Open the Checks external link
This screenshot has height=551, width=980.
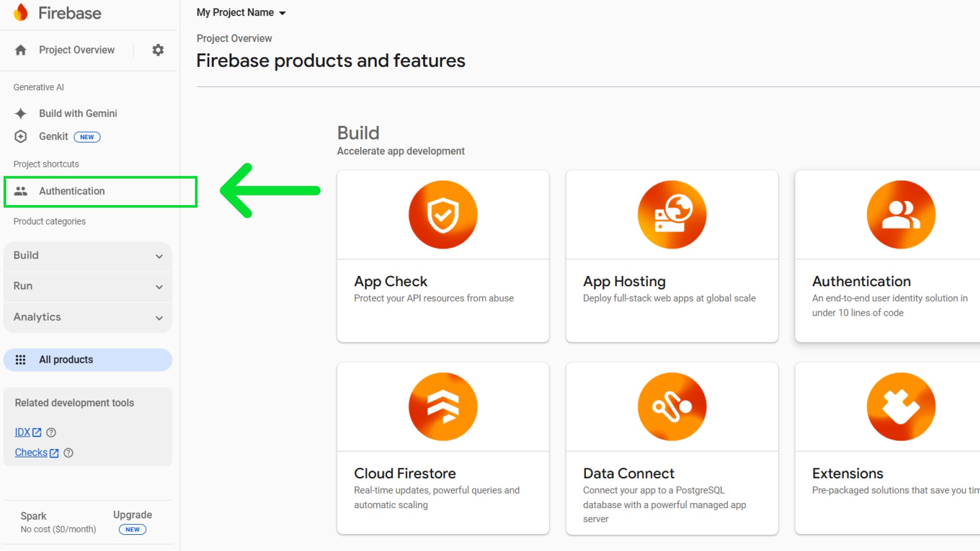click(x=32, y=453)
